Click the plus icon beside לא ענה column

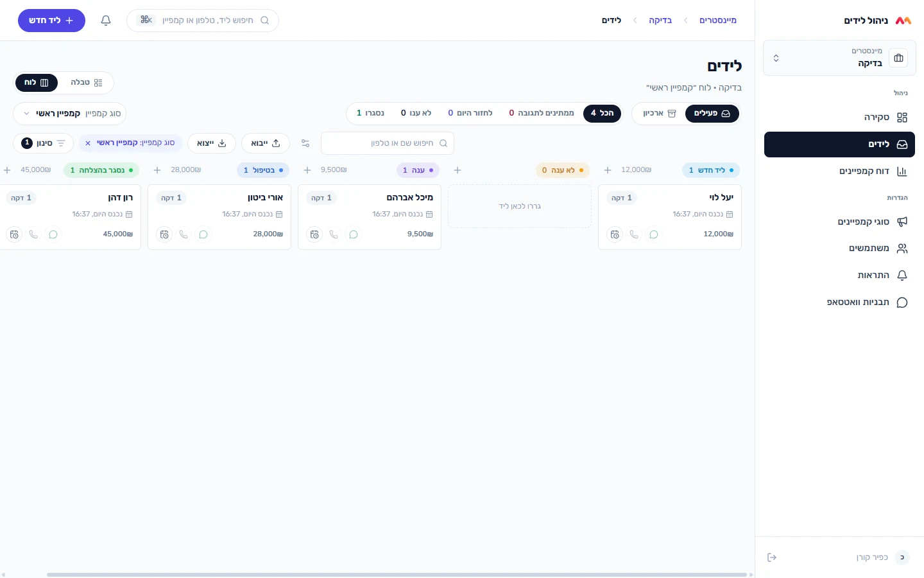point(458,170)
